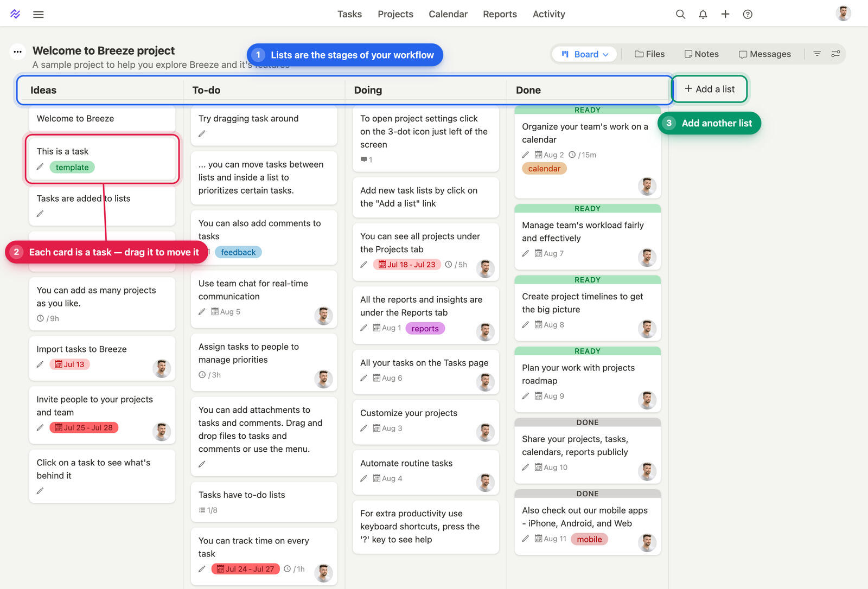Click pencil icon on attachments task card
This screenshot has height=589, width=868.
point(202,464)
